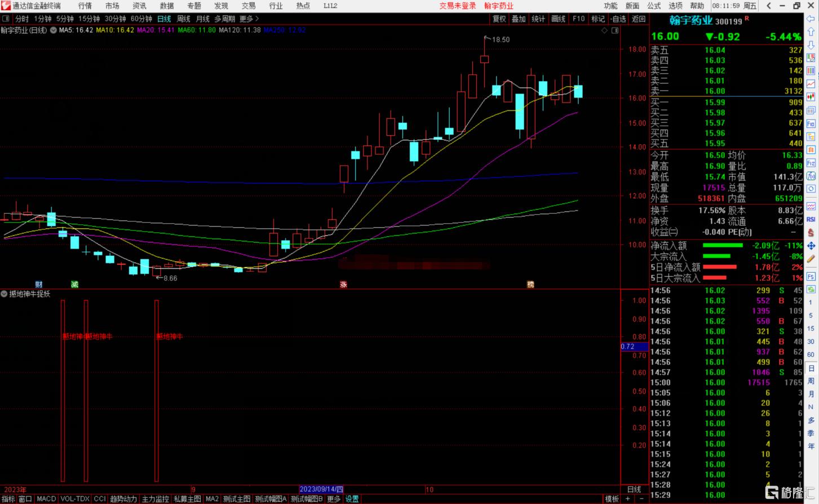This screenshot has height=504, width=819.
Task: Select the four-way move arrows icon
Action: pos(811,246)
